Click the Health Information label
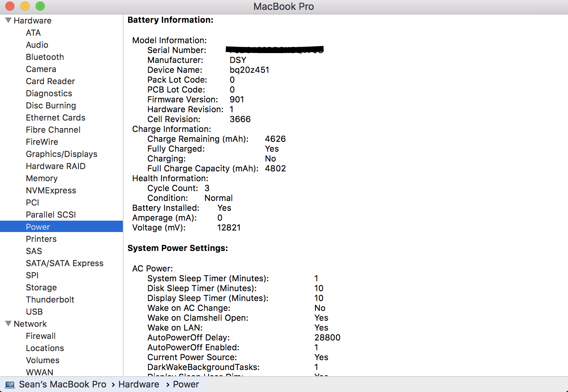 (170, 178)
